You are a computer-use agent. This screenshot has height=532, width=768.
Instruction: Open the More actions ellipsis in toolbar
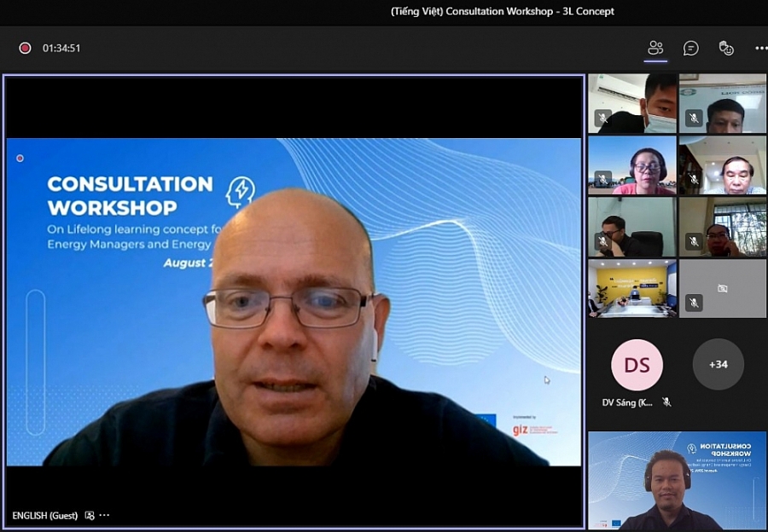click(760, 48)
